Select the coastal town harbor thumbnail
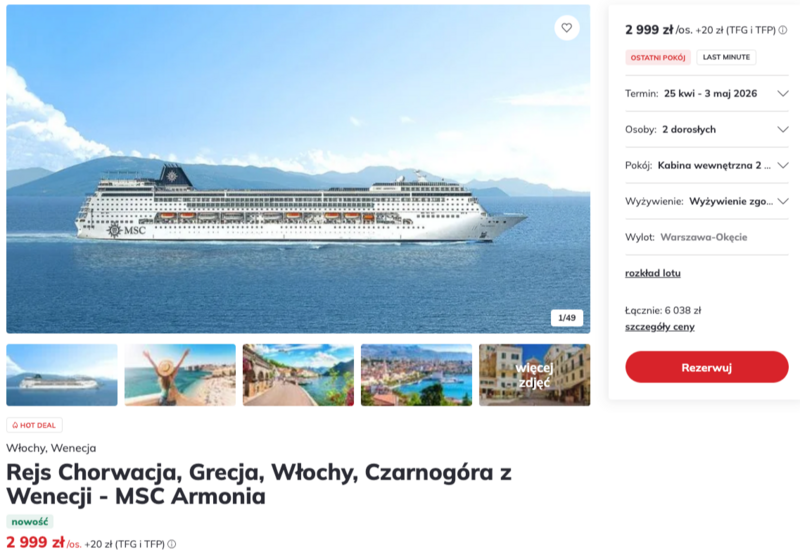 click(x=416, y=375)
